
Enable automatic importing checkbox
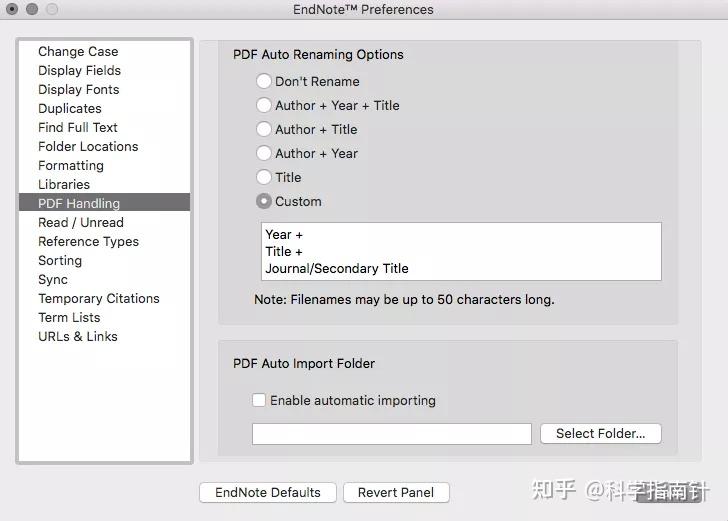[x=259, y=400]
